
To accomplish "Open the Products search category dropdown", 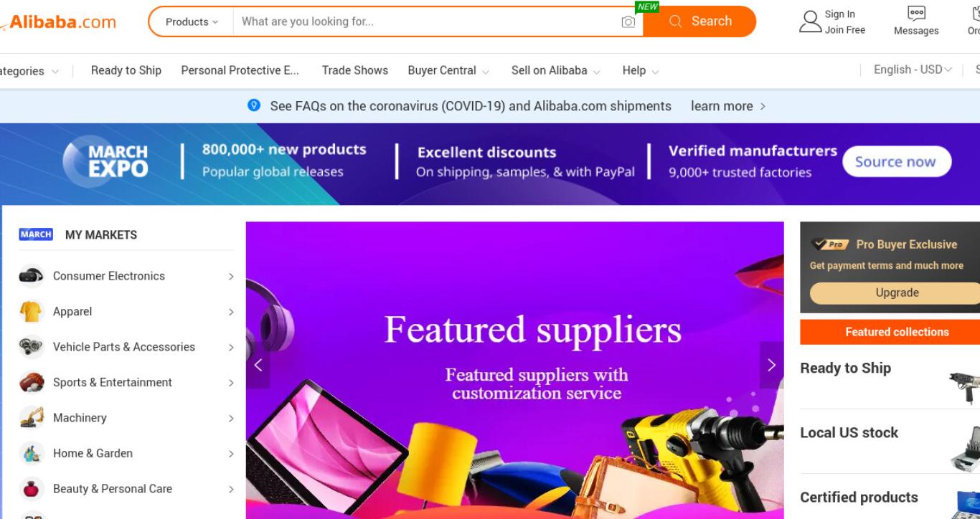I will (x=192, y=22).
